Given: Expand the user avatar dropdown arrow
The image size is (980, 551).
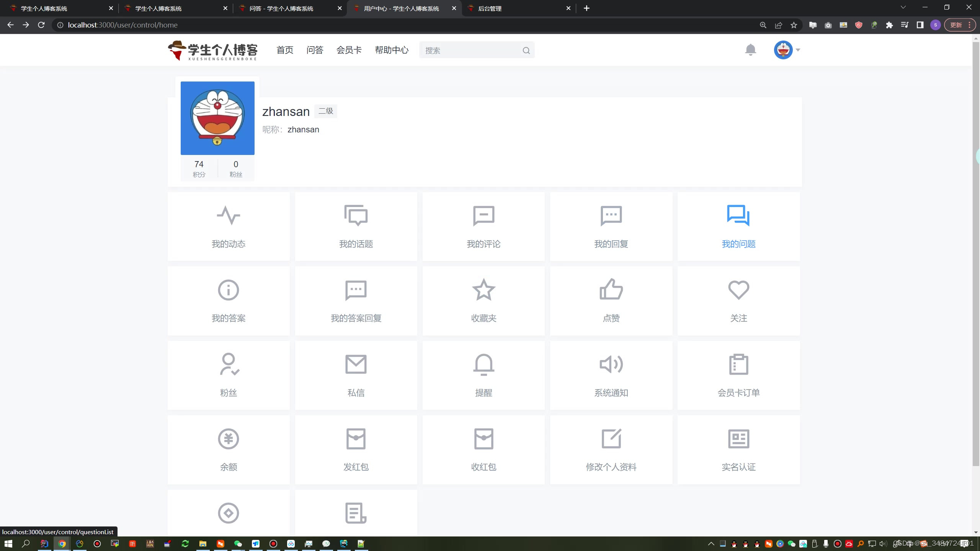Looking at the screenshot, I should coord(798,50).
